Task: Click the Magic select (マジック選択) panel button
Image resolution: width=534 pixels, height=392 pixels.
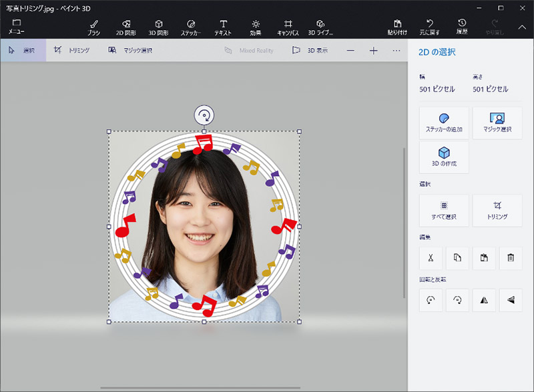Action: [x=497, y=123]
